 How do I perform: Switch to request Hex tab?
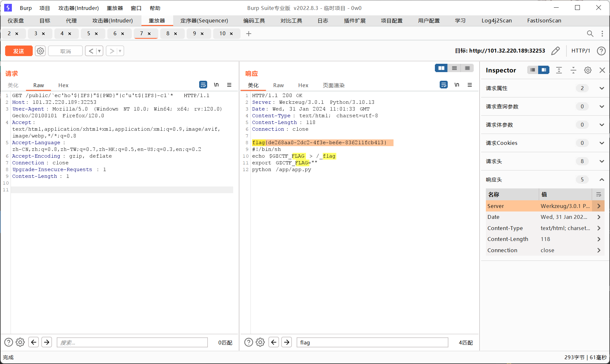click(64, 85)
